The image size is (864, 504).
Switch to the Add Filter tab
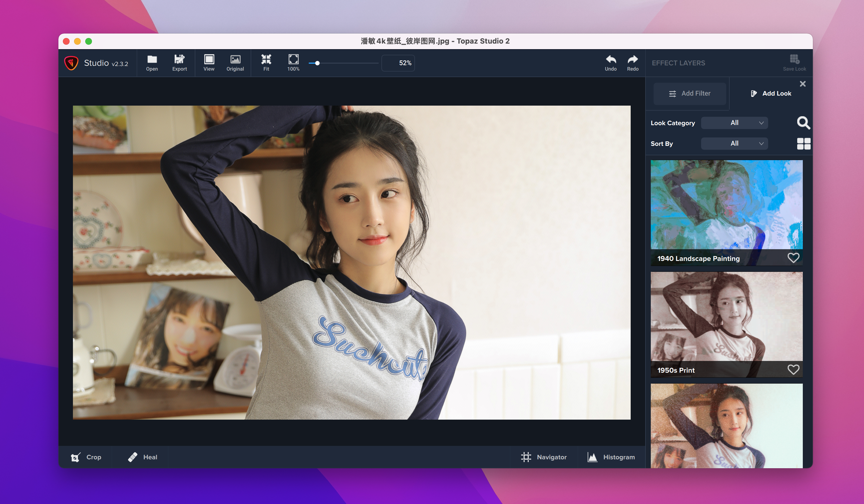689,94
